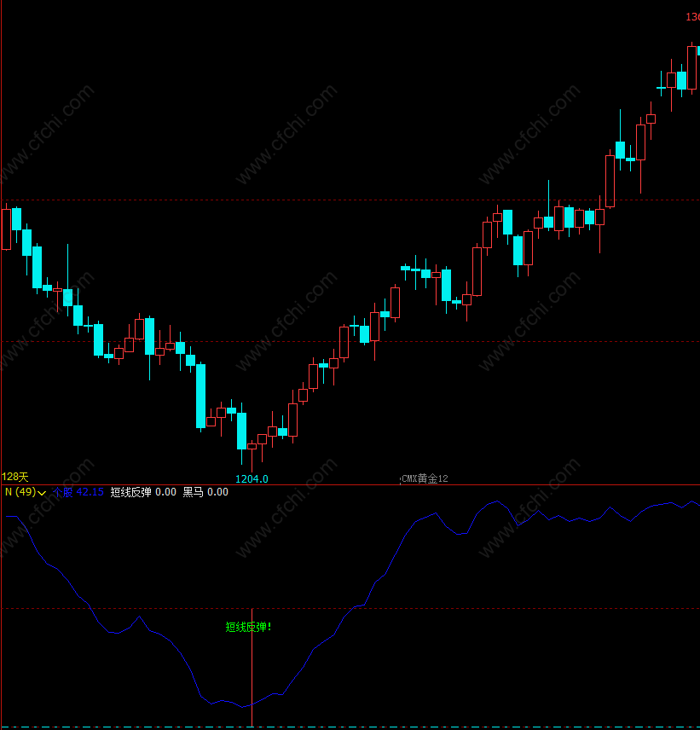This screenshot has width=700, height=730.
Task: Open the N (49) indicator parameter dropdown arrow
Action: pos(42,493)
